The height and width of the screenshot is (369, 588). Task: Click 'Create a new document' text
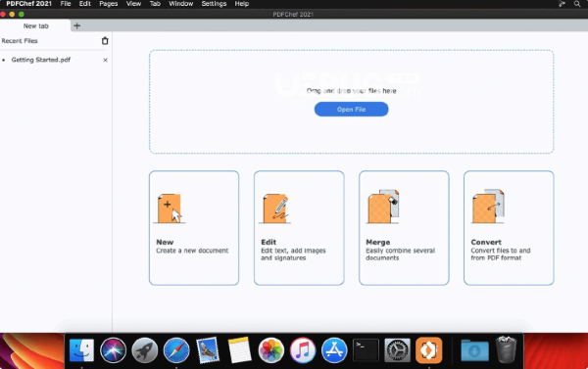coord(192,251)
